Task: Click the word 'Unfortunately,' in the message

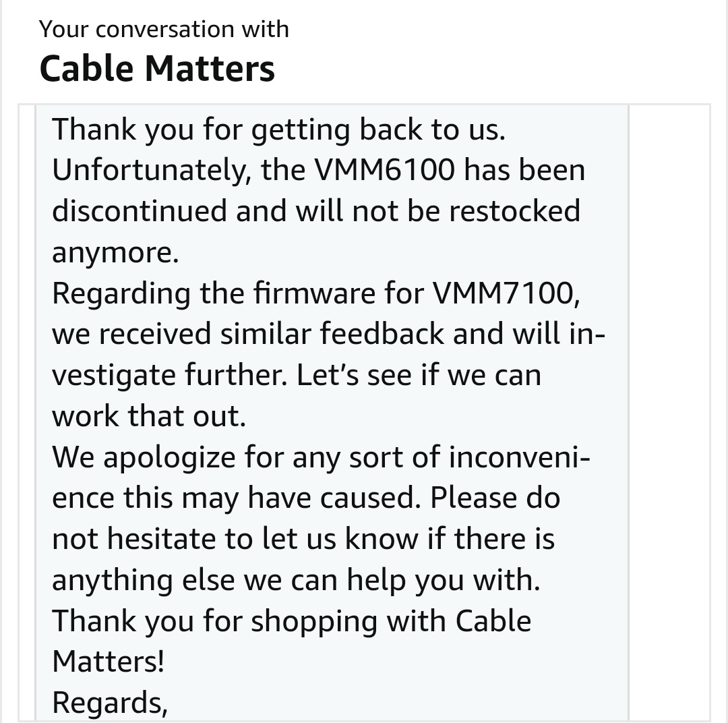Action: point(152,170)
